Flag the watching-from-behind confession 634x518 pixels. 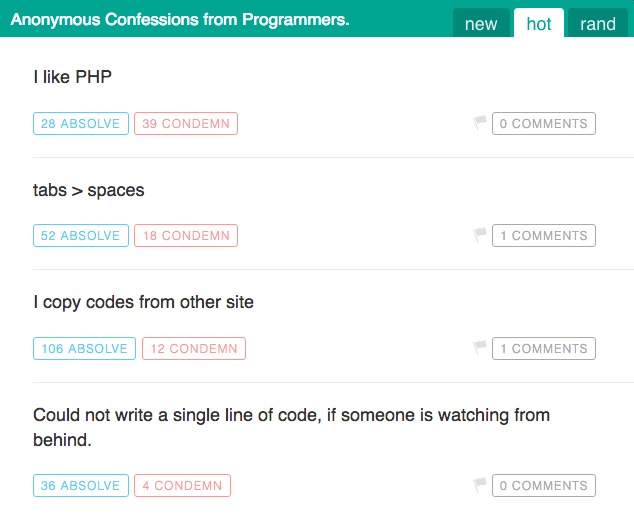tap(480, 485)
